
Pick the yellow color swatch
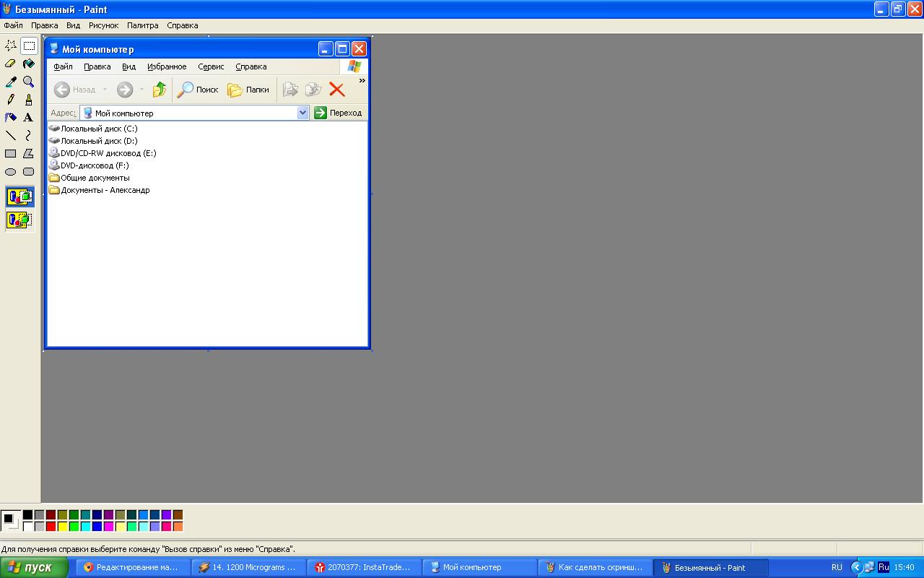coord(62,527)
